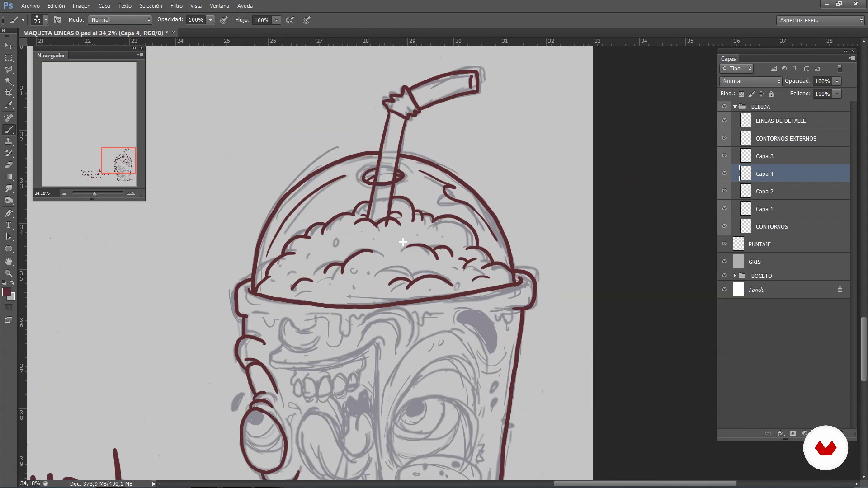Viewport: 868px width, 488px height.
Task: Select the Eraser tool
Action: pos(9,165)
